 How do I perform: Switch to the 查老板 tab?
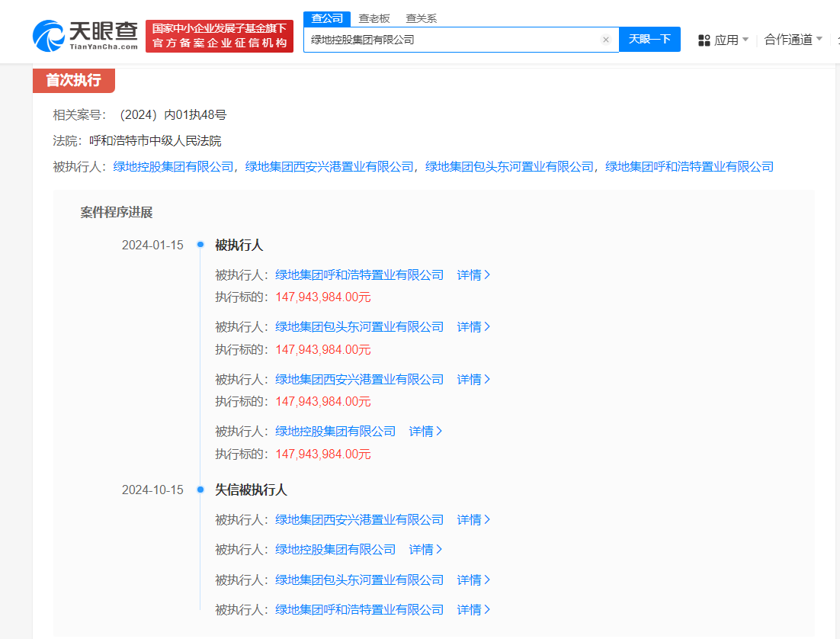click(x=374, y=18)
